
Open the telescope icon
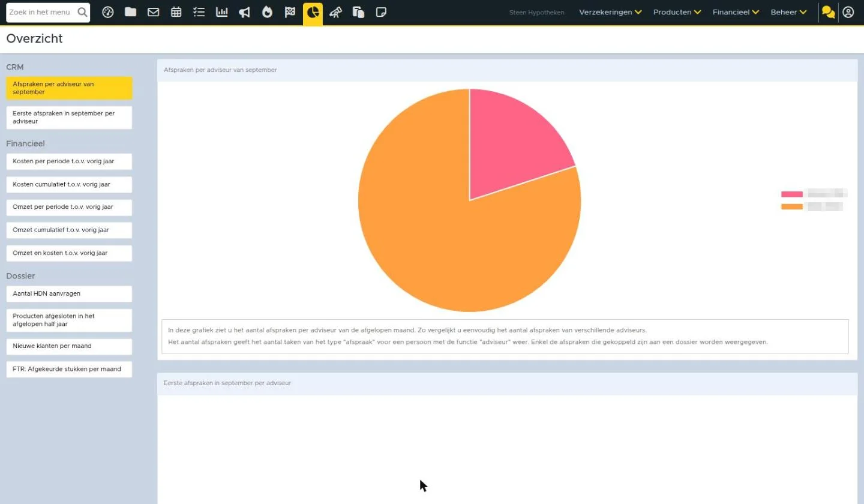[335, 12]
